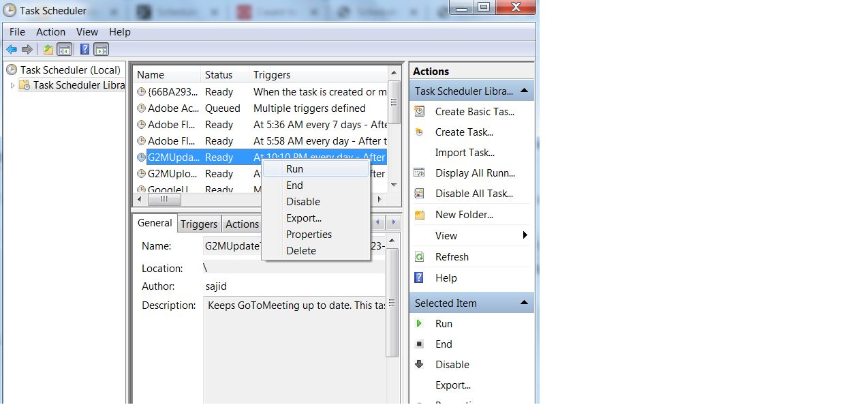Open the File menu
This screenshot has width=868, height=405.
[17, 32]
